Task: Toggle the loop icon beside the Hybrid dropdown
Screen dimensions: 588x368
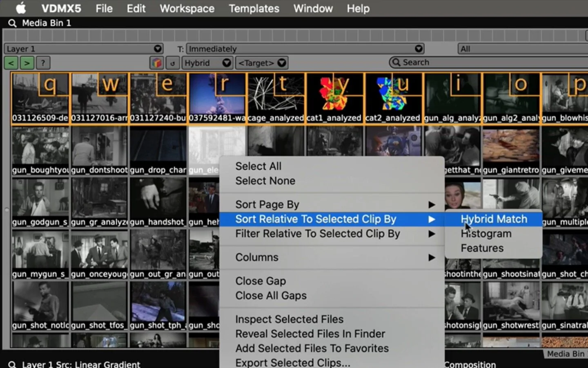Action: click(x=172, y=63)
